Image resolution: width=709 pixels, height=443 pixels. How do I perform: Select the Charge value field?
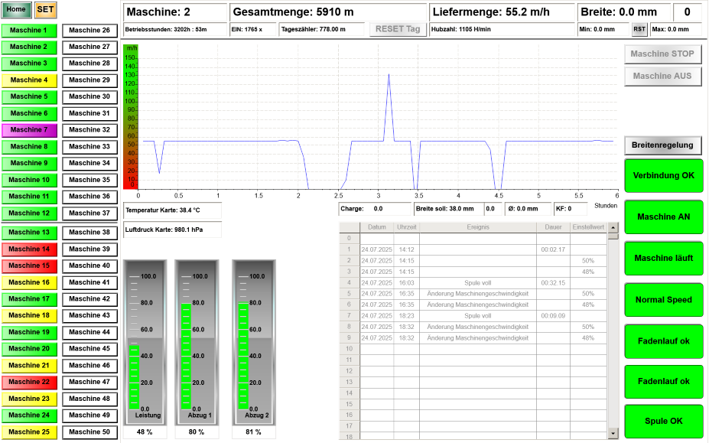pos(377,209)
